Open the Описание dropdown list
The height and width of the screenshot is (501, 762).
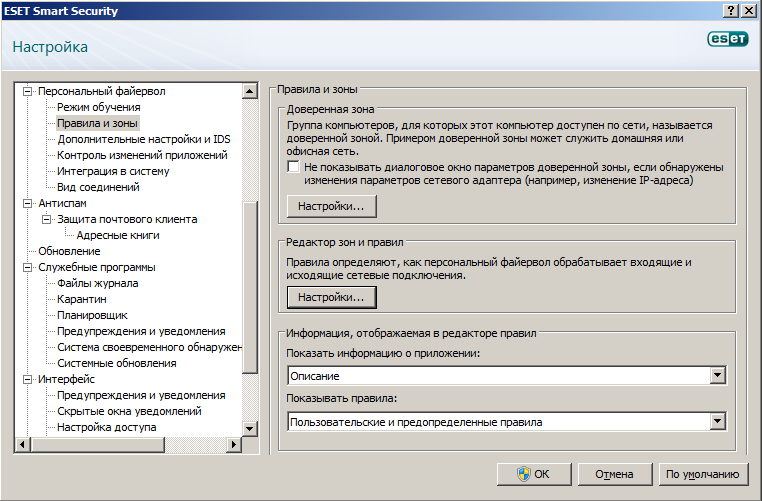(718, 376)
